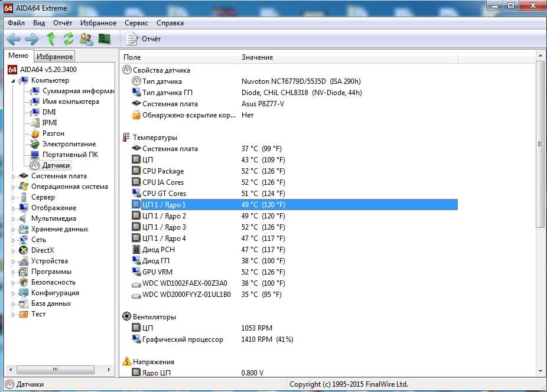Refresh the page with green arrows icon
The image size is (547, 392).
click(x=68, y=39)
